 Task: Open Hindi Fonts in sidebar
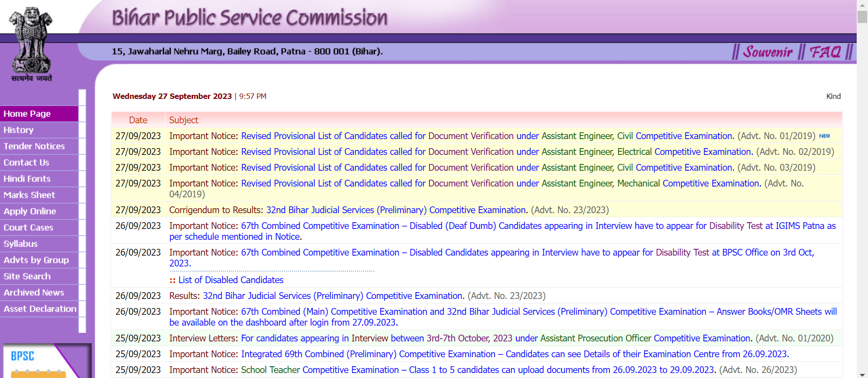(x=27, y=179)
